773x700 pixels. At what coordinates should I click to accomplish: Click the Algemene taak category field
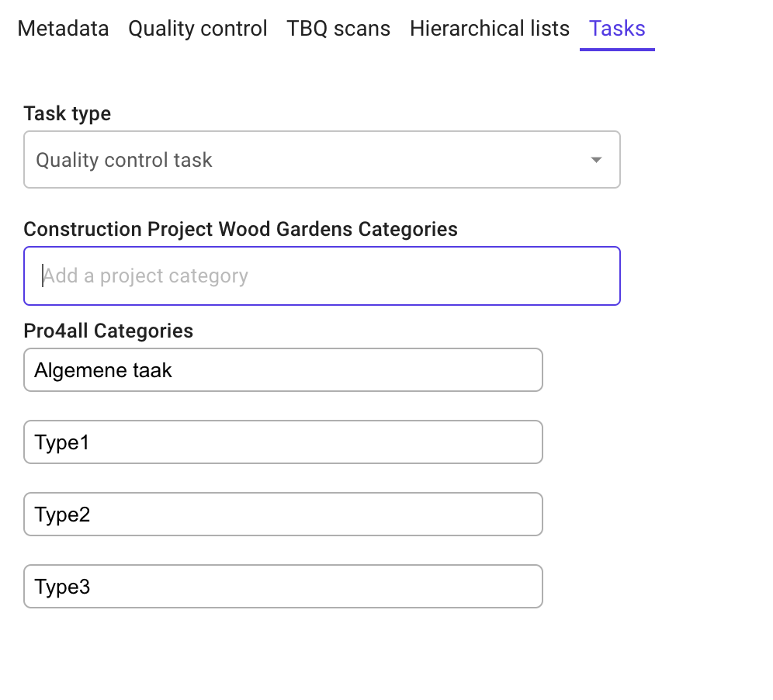coord(283,370)
